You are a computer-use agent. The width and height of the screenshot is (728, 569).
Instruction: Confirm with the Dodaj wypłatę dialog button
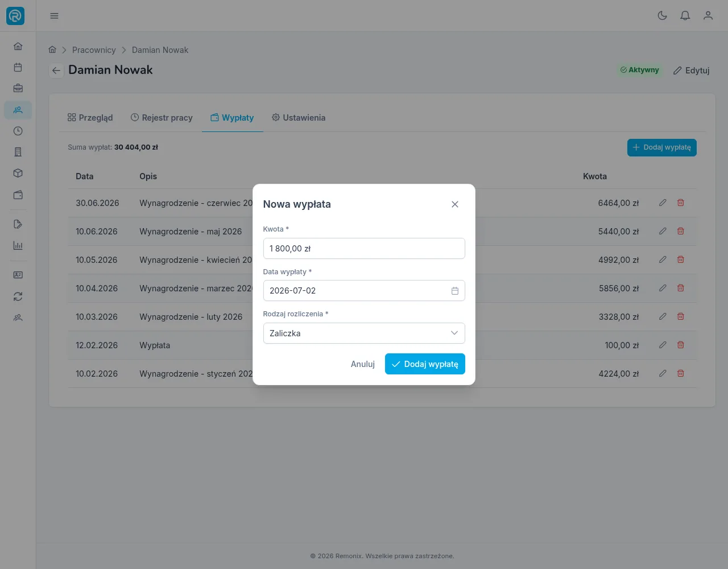tap(425, 364)
